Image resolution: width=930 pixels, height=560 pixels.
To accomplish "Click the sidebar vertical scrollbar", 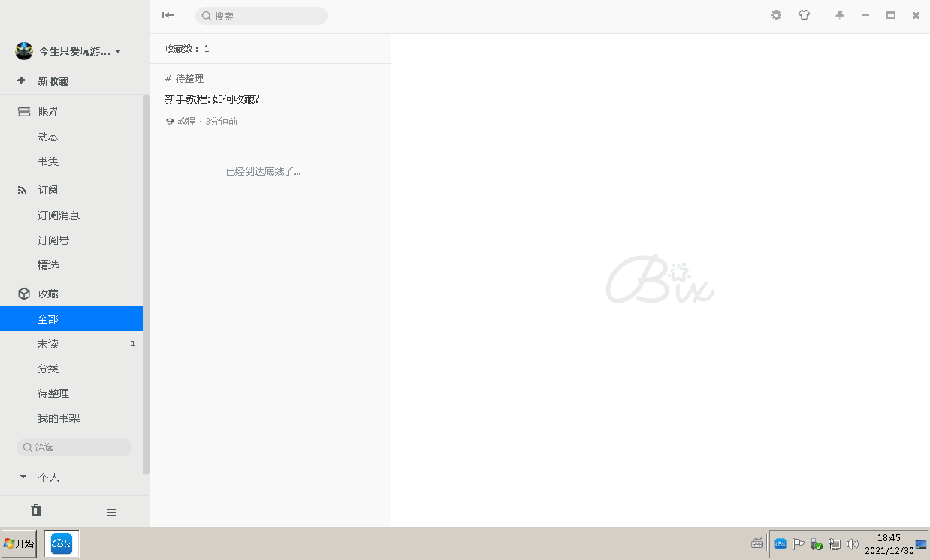I will click(x=146, y=285).
